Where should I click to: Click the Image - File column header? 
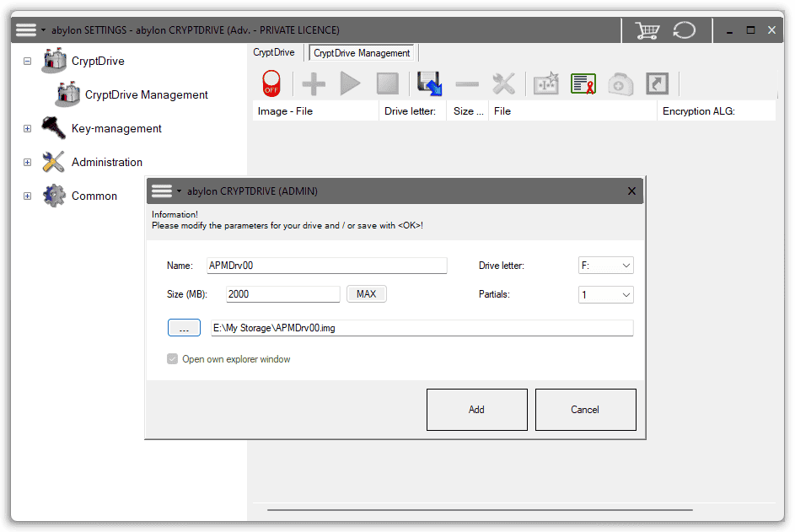pyautogui.click(x=315, y=111)
